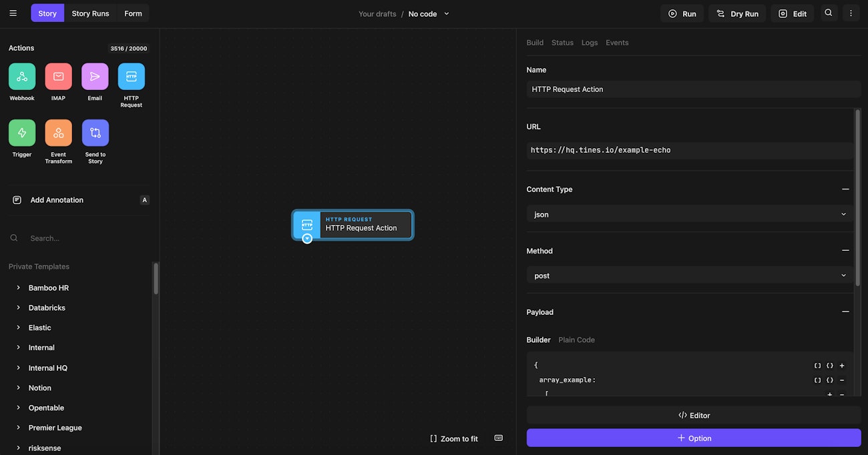Select the Event Transform action icon

pyautogui.click(x=58, y=133)
